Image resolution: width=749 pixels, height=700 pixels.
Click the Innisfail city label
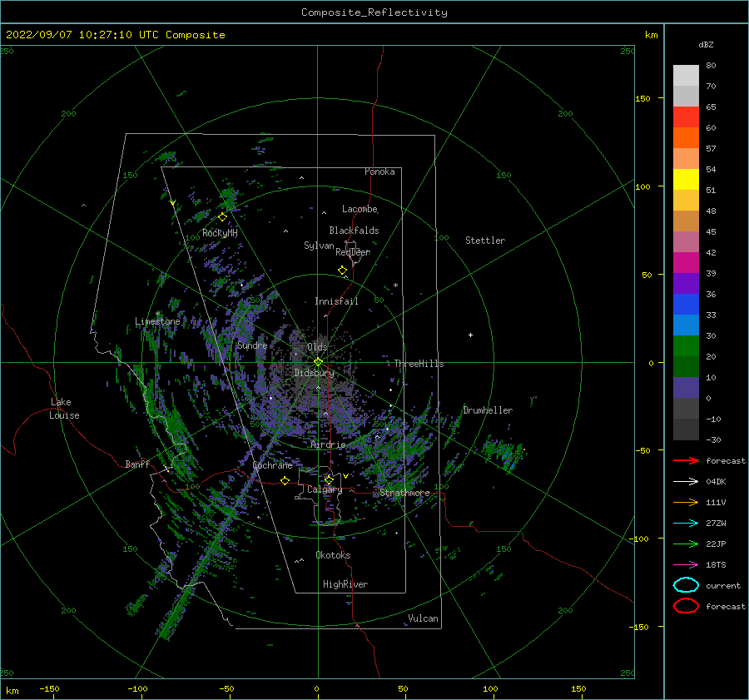pyautogui.click(x=336, y=301)
